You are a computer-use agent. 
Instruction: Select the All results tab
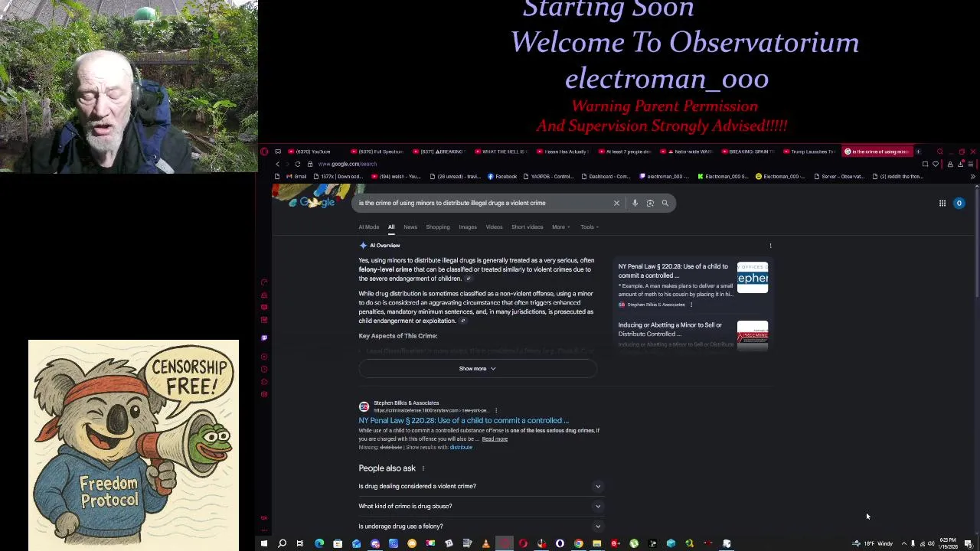[x=391, y=227]
